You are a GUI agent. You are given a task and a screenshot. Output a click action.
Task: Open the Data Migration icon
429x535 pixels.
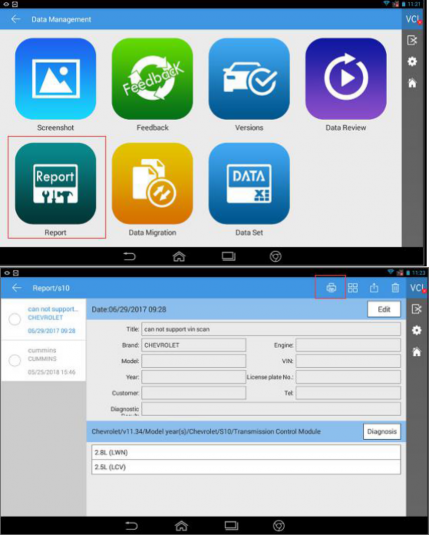click(152, 183)
